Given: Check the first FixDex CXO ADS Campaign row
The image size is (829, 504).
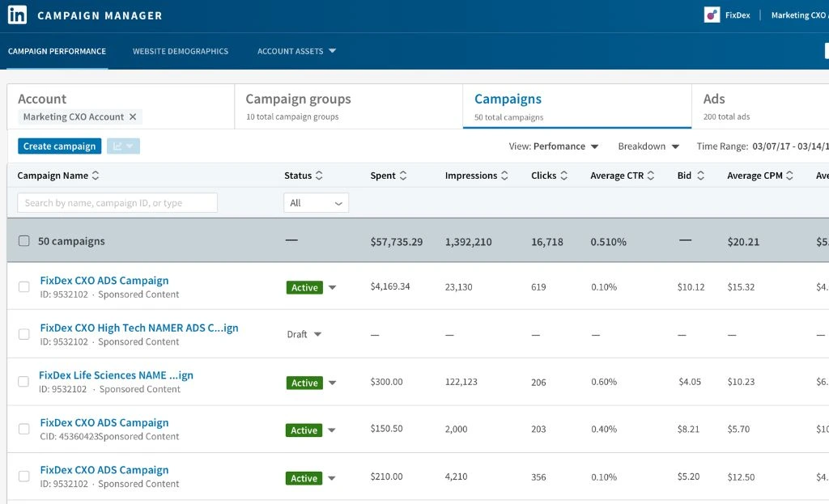Looking at the screenshot, I should tap(23, 287).
